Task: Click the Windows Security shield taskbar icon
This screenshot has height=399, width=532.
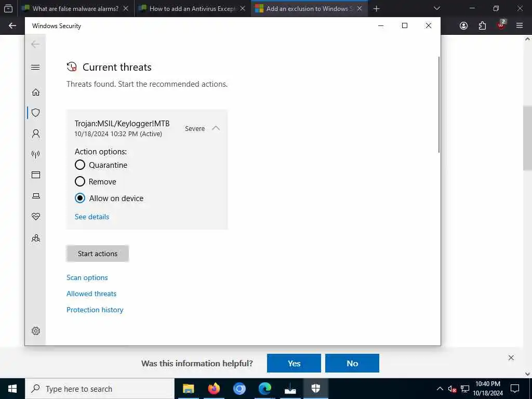Action: pos(316,389)
